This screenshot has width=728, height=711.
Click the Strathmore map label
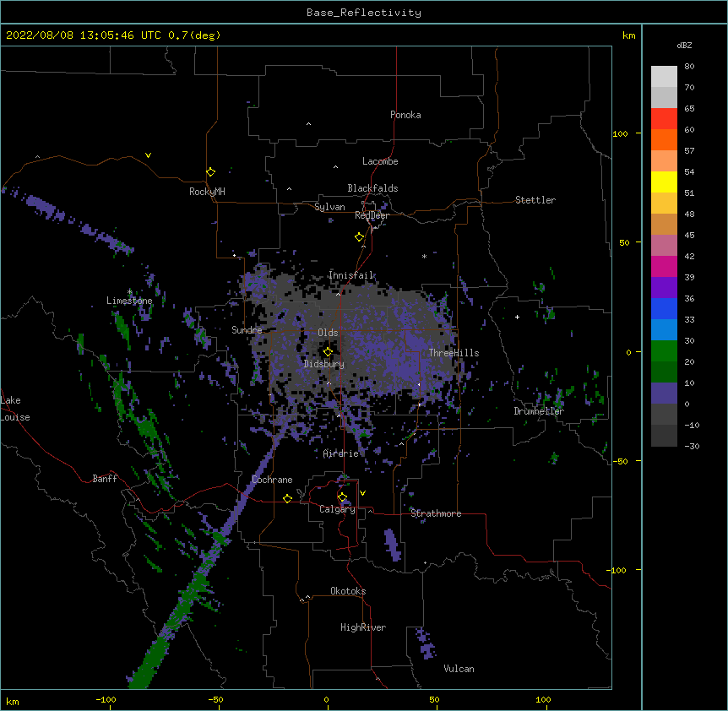coord(436,513)
